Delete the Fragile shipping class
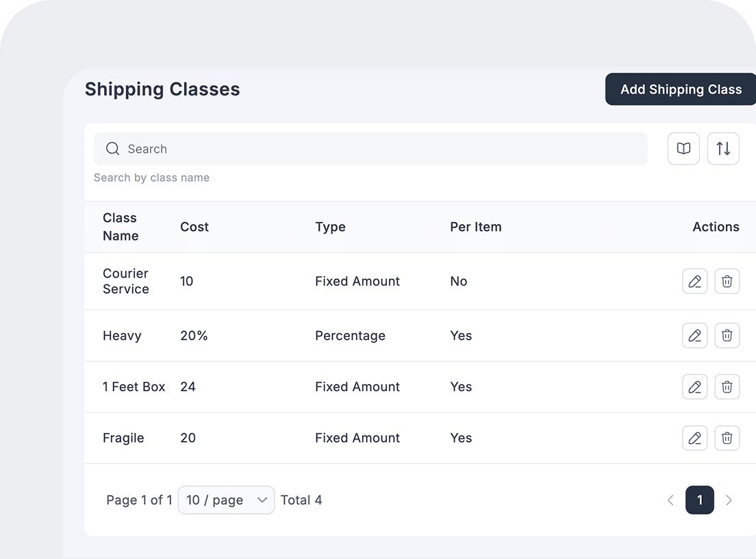Viewport: 756px width, 559px height. pyautogui.click(x=727, y=438)
